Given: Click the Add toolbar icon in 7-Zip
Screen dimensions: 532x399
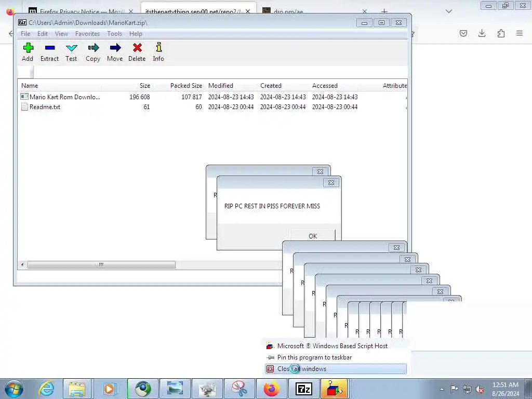Looking at the screenshot, I should tap(28, 52).
